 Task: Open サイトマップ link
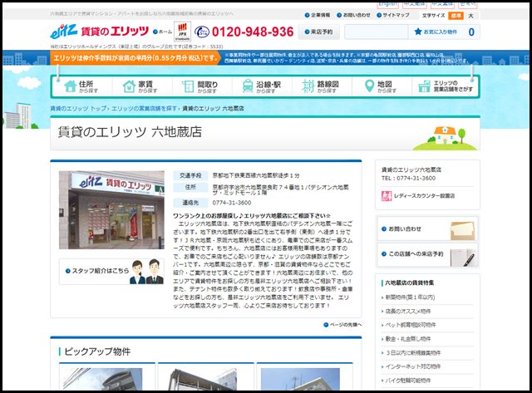393,15
